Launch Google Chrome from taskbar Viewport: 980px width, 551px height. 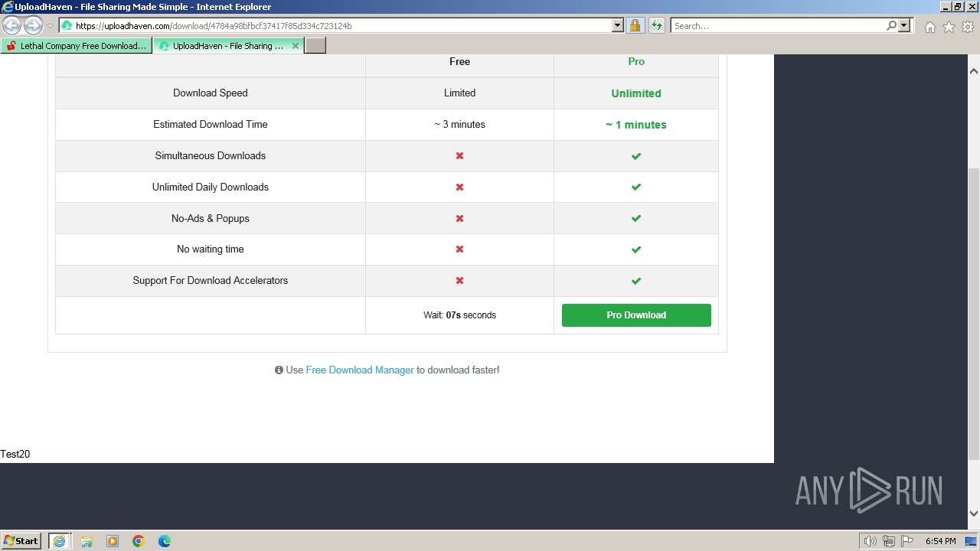[x=139, y=541]
